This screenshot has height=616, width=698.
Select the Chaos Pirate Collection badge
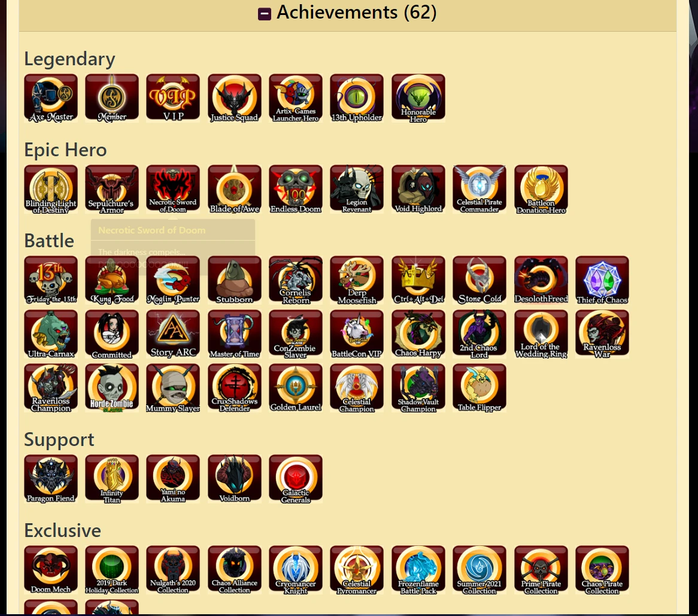602,570
